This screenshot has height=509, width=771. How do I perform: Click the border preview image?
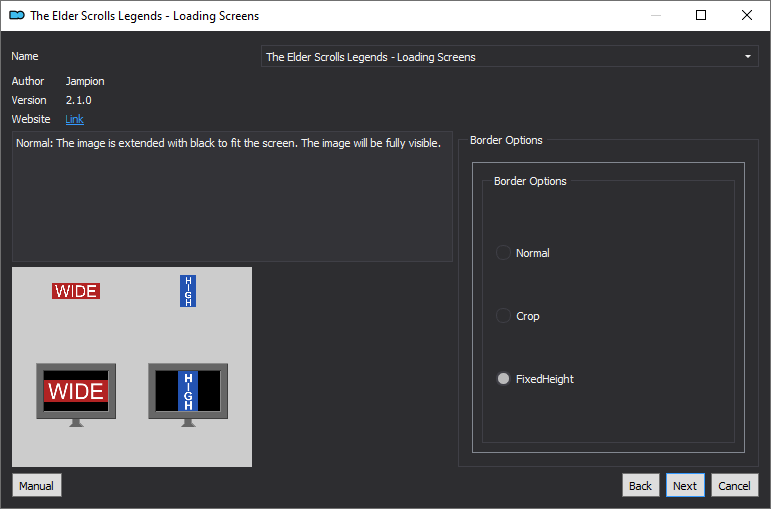coord(132,367)
